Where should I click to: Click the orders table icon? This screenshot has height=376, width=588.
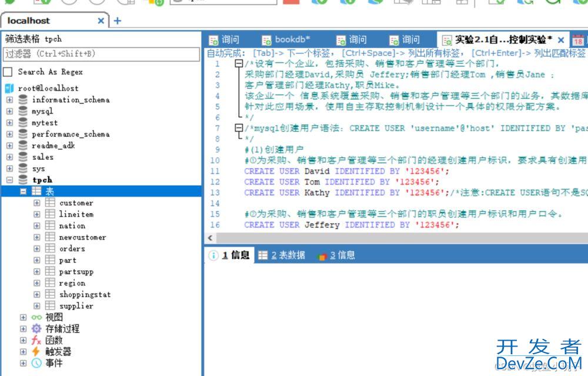point(50,249)
